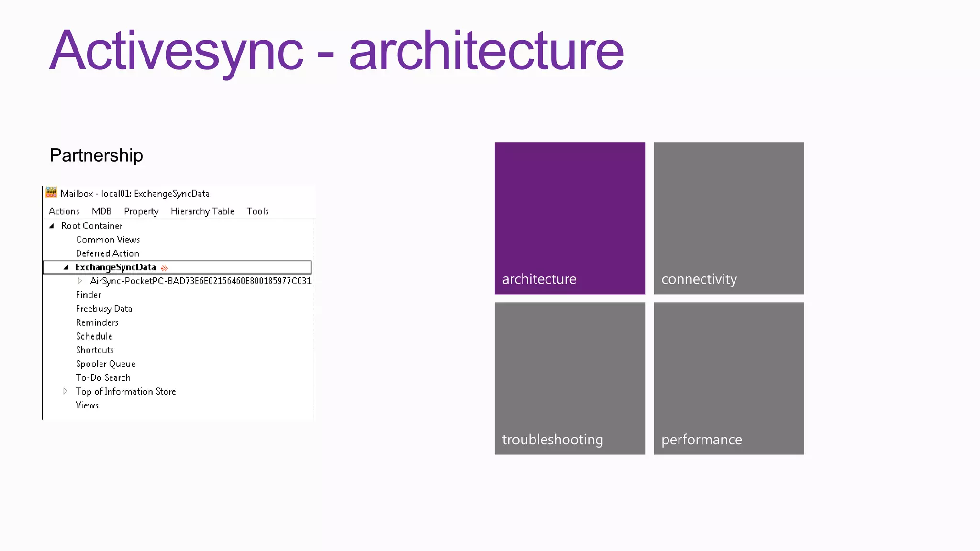Select the Root Container tree item
980x551 pixels.
tap(92, 226)
